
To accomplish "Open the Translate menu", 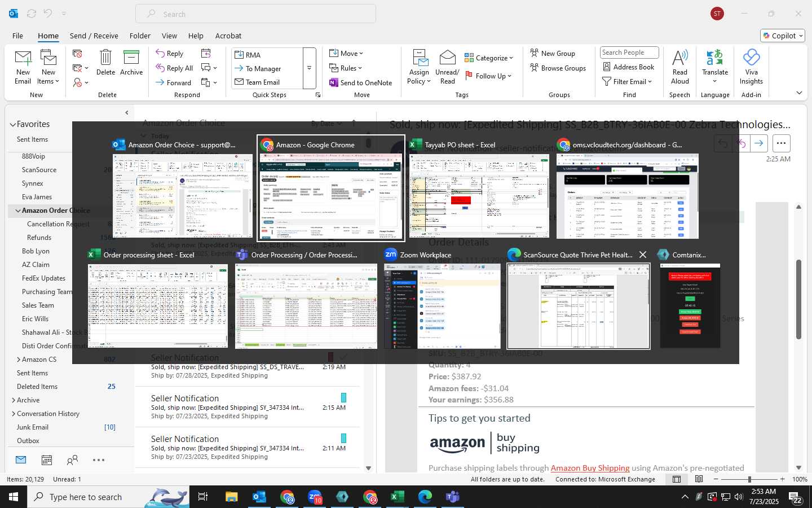I will (x=715, y=67).
